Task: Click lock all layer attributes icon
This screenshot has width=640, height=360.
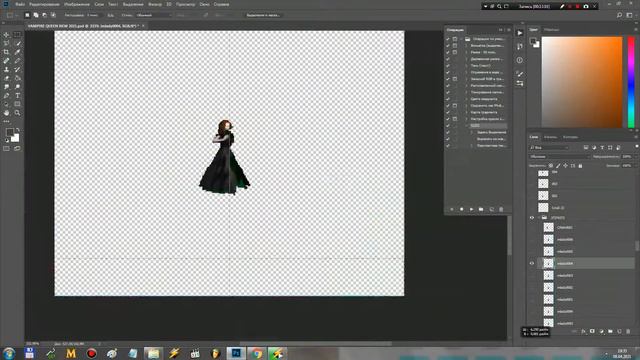Action: pos(580,166)
